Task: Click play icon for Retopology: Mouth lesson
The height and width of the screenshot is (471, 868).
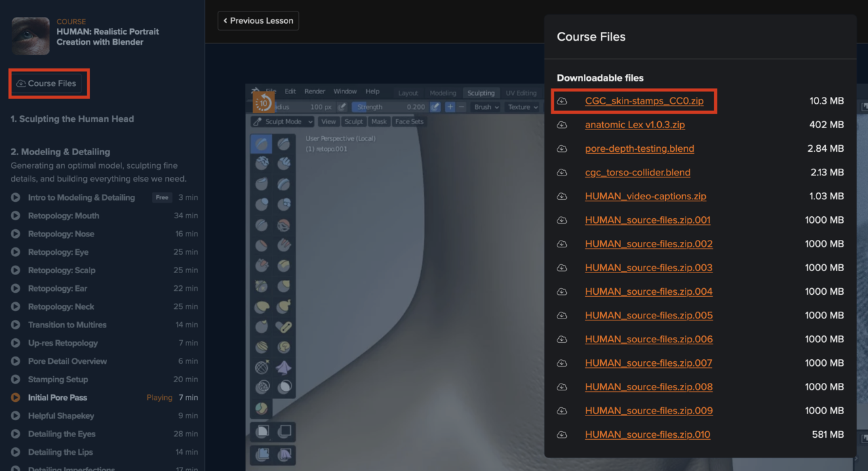Action: (16, 216)
